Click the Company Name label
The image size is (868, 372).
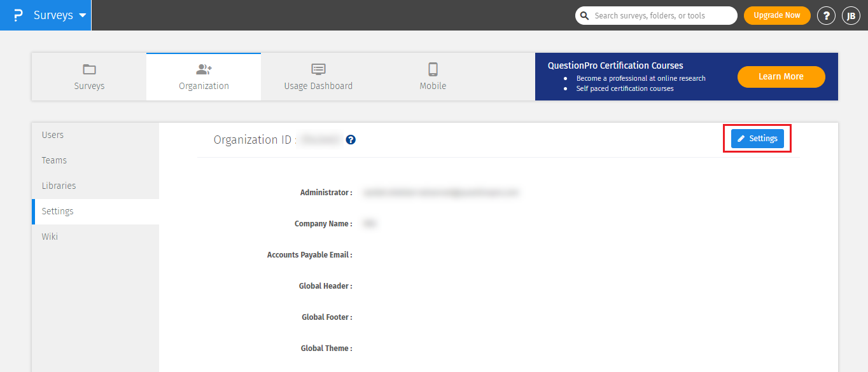[323, 223]
